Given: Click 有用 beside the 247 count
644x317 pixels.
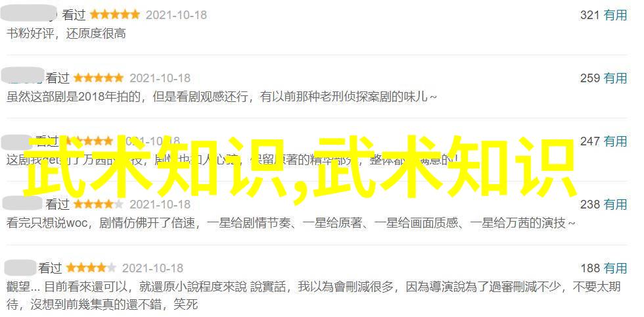Looking at the screenshot, I should point(615,141).
